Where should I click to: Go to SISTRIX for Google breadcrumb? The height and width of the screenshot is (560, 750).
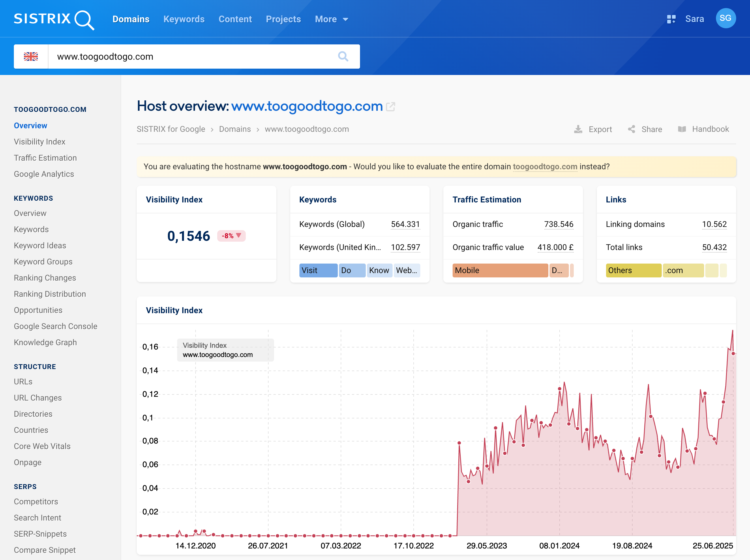[x=171, y=129]
